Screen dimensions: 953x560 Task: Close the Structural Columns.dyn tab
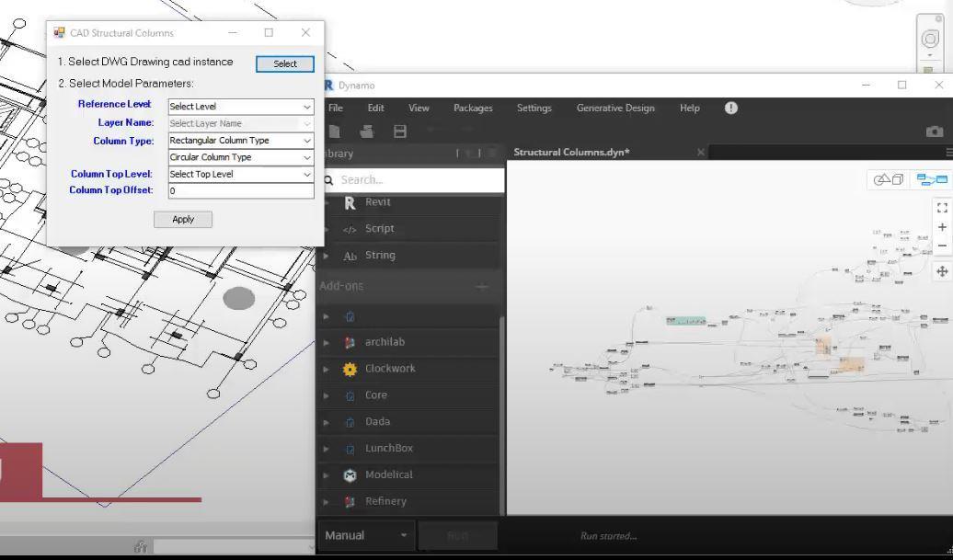701,153
